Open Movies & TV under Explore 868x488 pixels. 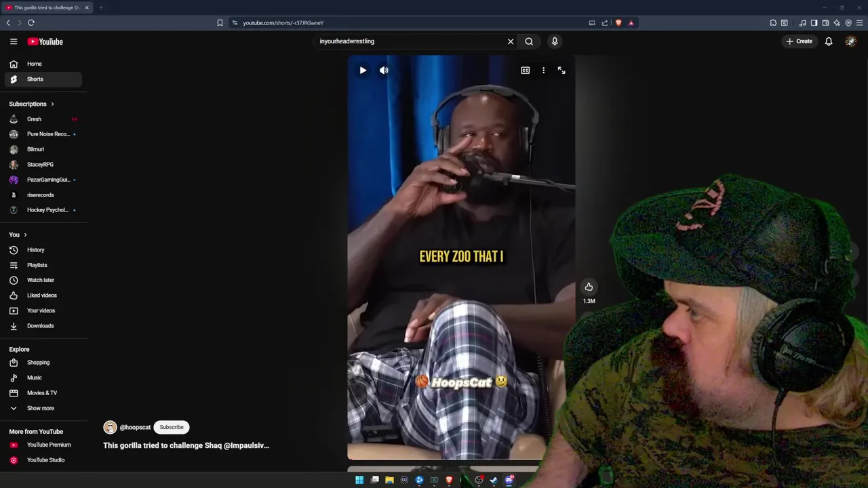43,393
